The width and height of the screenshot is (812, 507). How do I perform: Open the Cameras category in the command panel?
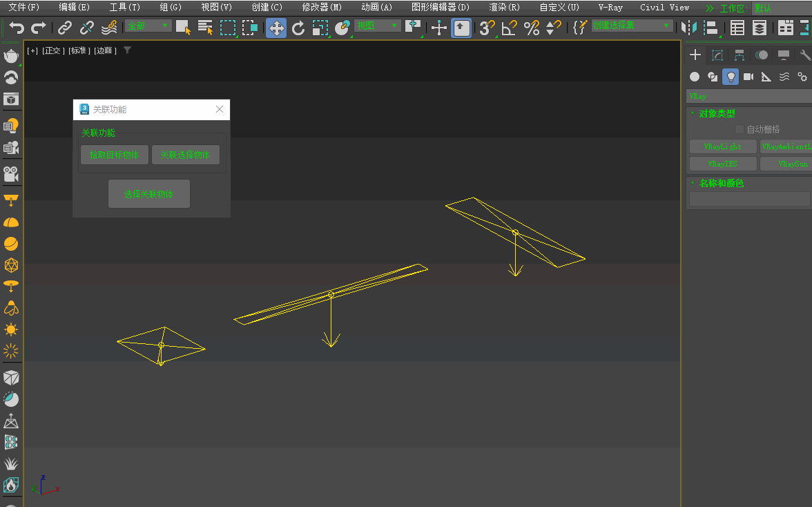(748, 77)
